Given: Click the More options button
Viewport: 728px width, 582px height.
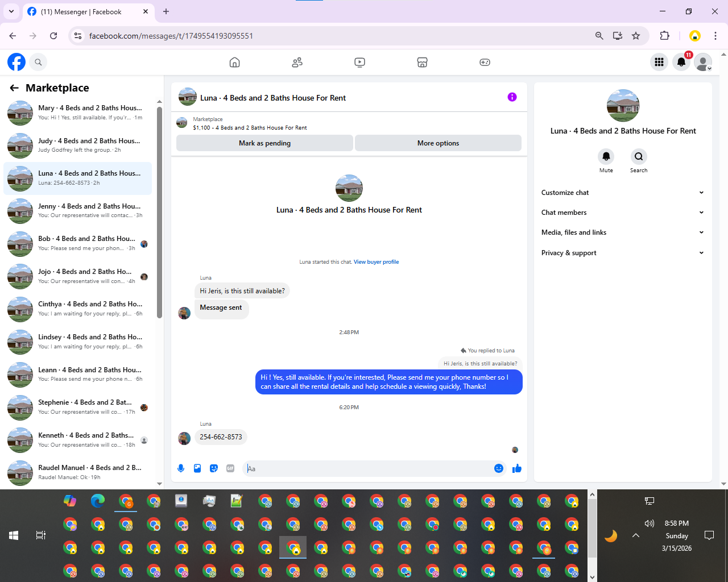Looking at the screenshot, I should tap(438, 143).
